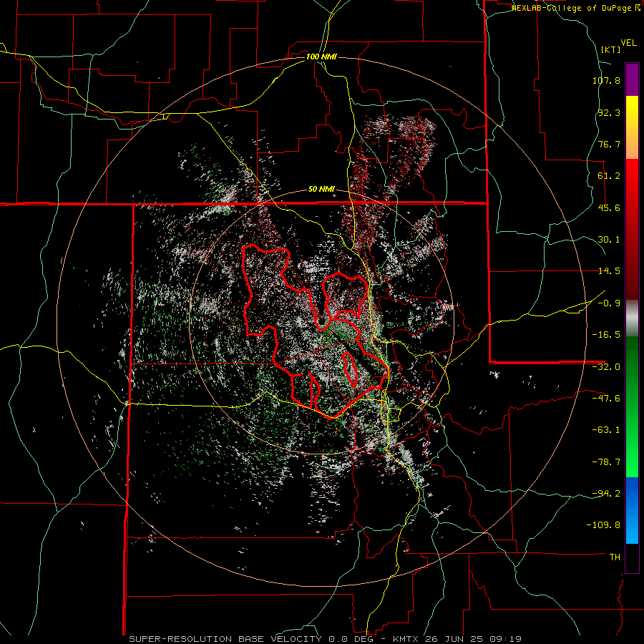Click the -109.8 velocity scale value

603,525
